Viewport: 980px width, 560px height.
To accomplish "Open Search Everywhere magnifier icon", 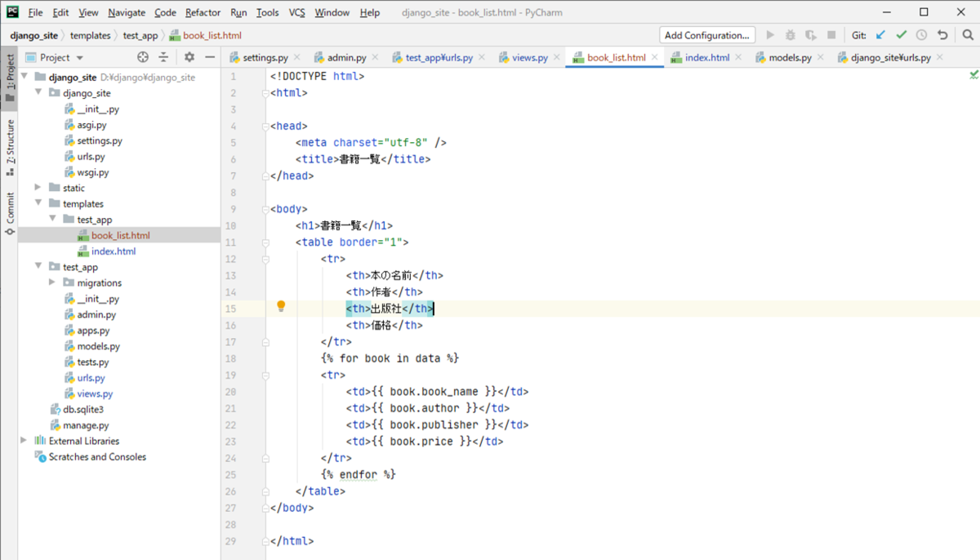I will [967, 35].
